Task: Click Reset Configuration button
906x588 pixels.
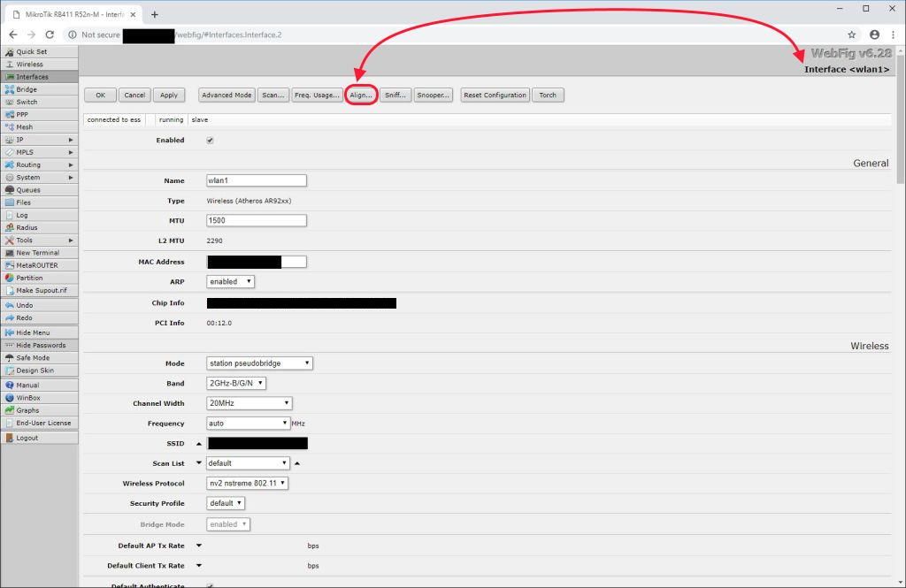Action: (495, 95)
